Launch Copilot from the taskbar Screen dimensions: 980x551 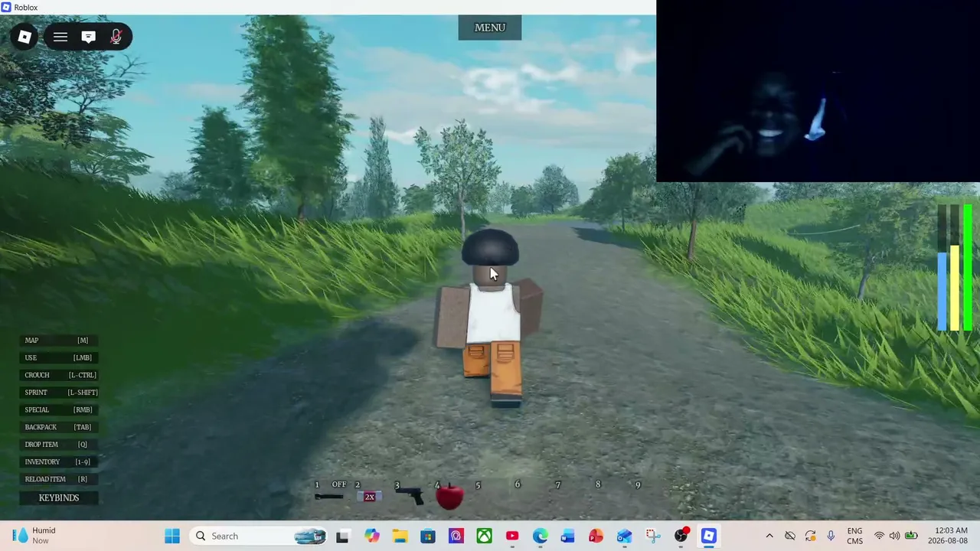pos(371,536)
